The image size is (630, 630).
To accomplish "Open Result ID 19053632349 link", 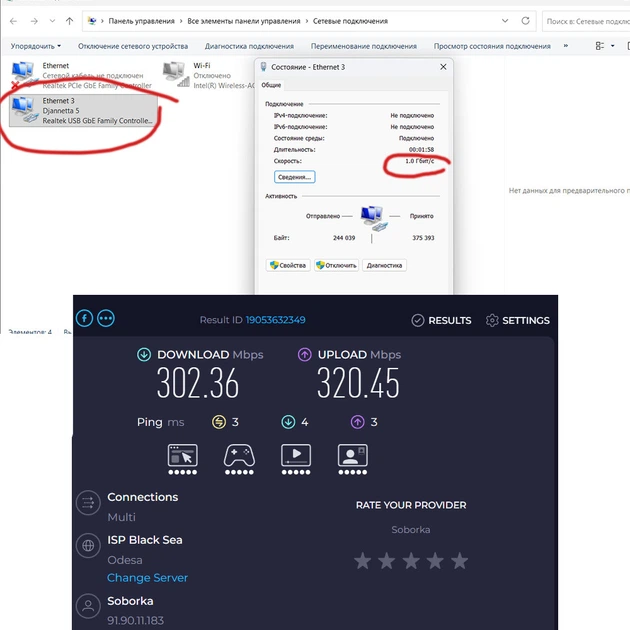I will (276, 320).
